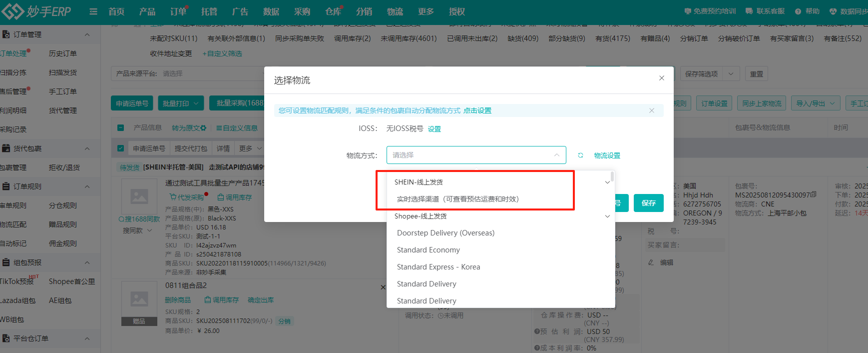The width and height of the screenshot is (868, 353).
Task: Open the 产品 top menu
Action: pos(147,11)
